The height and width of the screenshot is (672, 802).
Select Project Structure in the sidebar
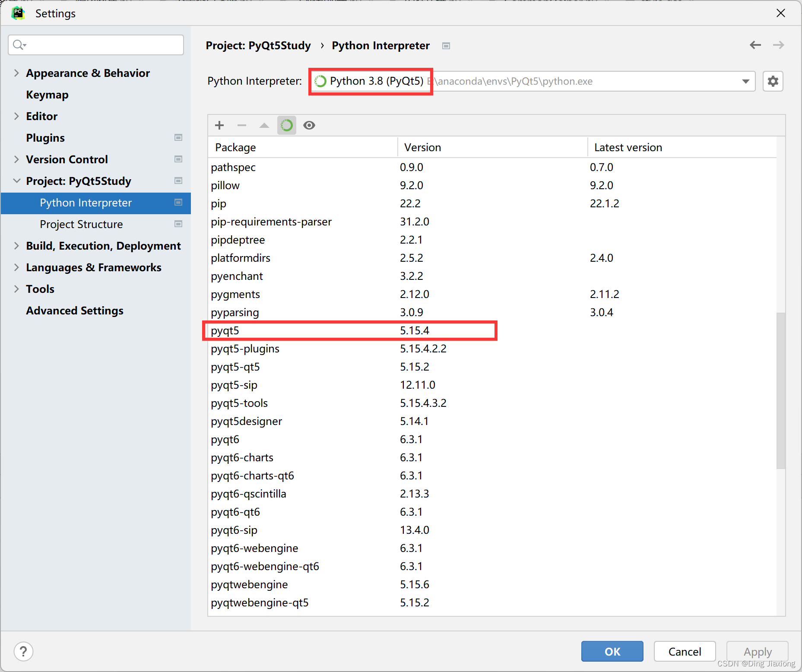pyautogui.click(x=81, y=224)
